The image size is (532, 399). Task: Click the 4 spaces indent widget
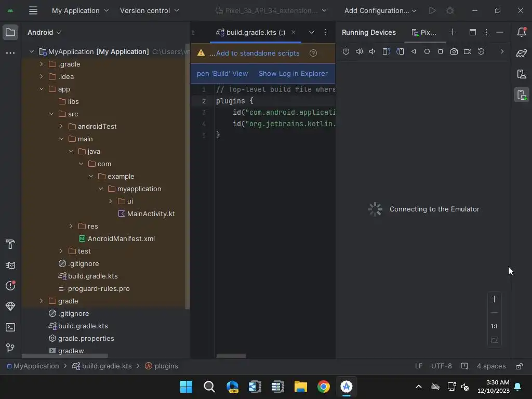click(x=491, y=366)
